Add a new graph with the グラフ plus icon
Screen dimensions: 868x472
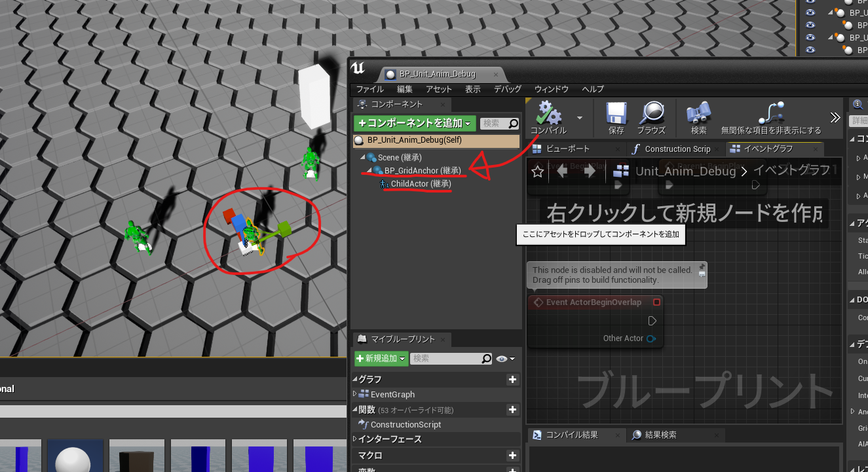(x=512, y=379)
